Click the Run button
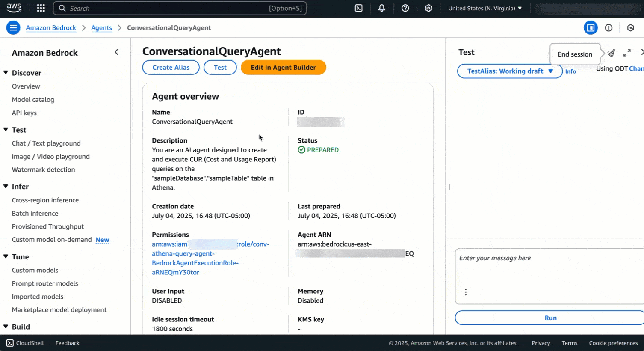The image size is (644, 351). (549, 318)
